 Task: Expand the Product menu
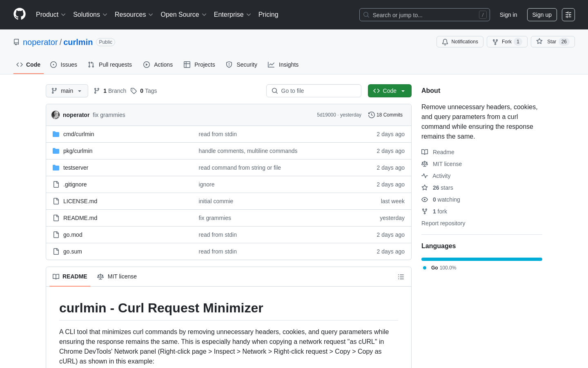point(51,15)
